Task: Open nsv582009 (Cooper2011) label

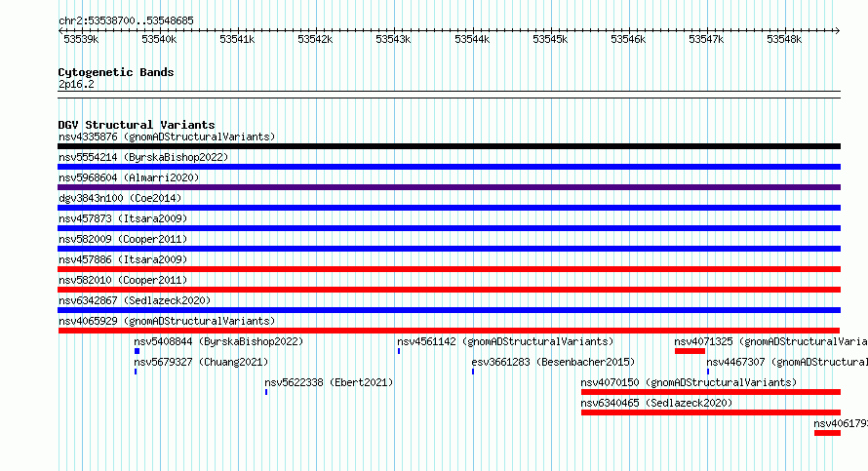Action: coord(123,239)
